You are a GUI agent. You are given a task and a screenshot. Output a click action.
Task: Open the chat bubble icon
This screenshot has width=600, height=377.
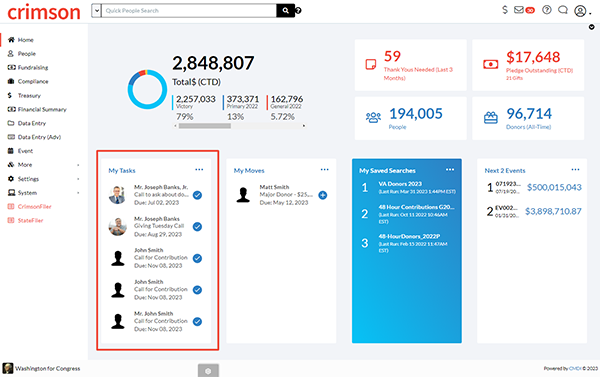563,10
